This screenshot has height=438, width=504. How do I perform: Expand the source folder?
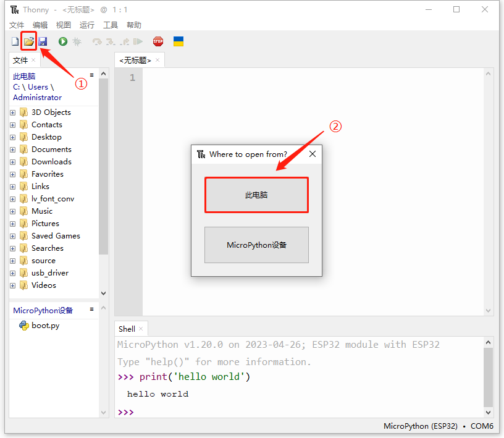[x=12, y=261]
